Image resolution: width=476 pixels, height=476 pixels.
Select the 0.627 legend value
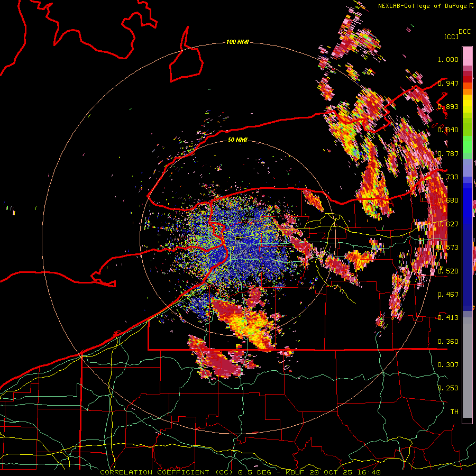tap(448, 224)
